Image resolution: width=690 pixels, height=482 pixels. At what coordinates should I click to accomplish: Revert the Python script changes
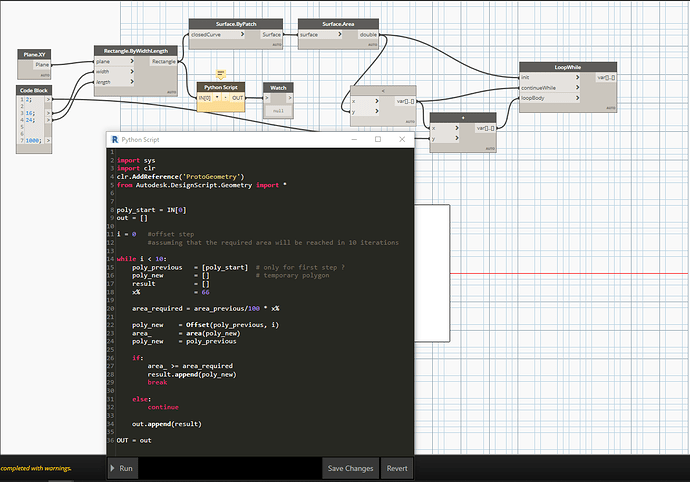pos(396,468)
